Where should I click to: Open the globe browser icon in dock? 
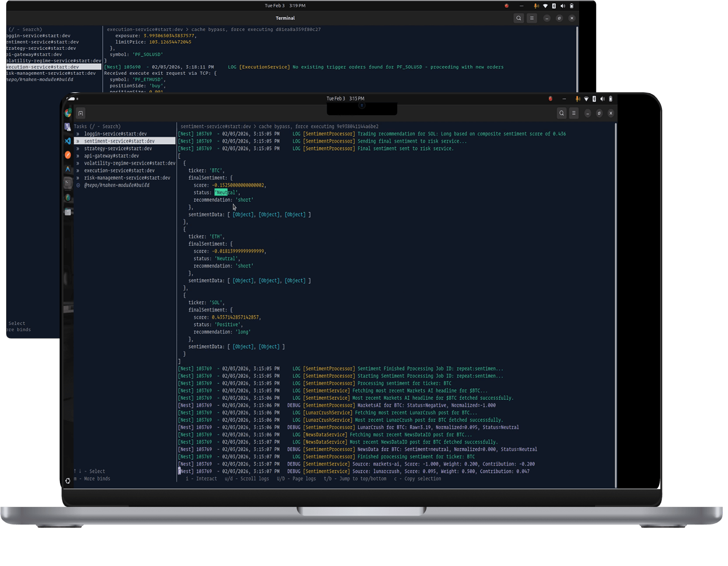pyautogui.click(x=68, y=197)
